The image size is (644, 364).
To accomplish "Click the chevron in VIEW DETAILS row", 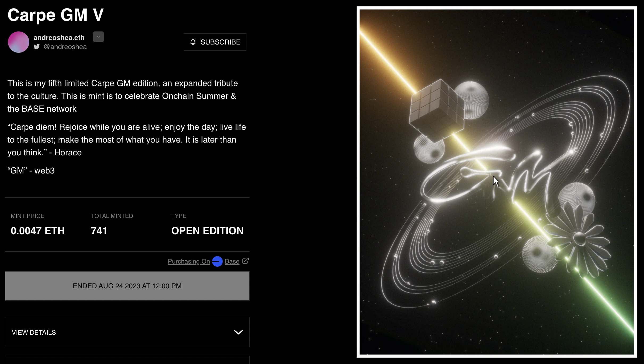I will (238, 332).
